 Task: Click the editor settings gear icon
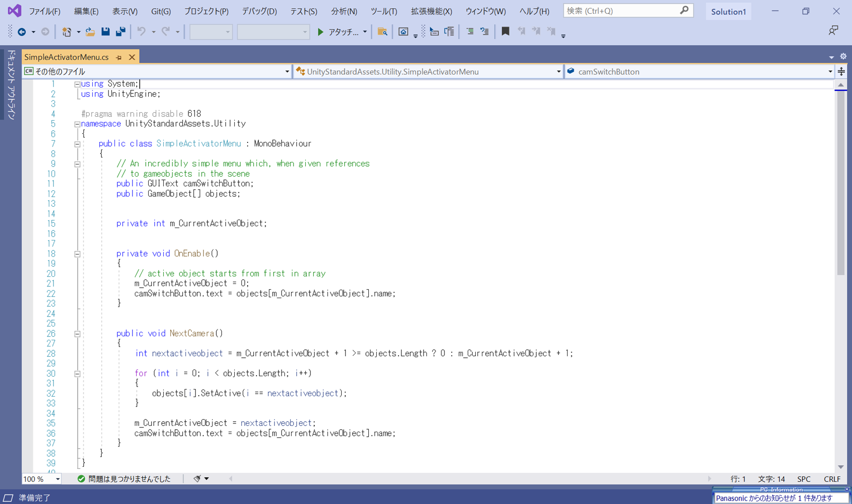tap(843, 56)
